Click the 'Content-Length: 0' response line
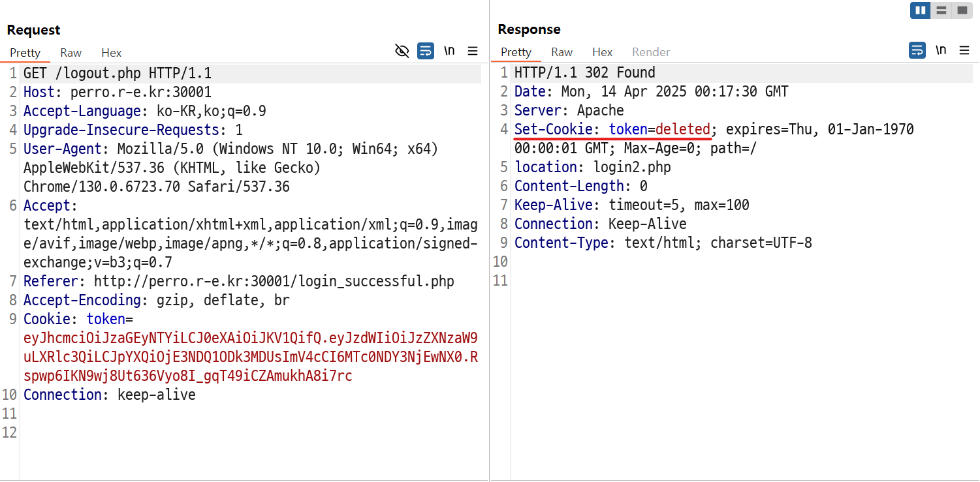 pos(581,187)
